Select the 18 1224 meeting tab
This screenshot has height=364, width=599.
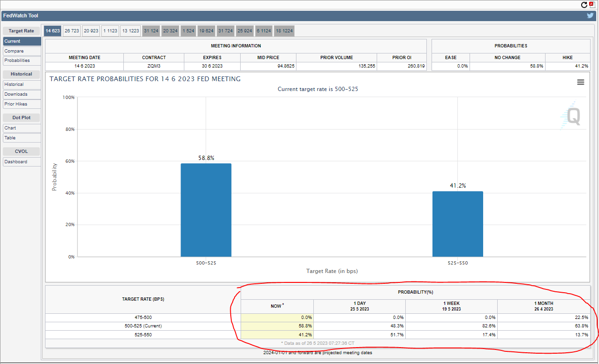[284, 31]
